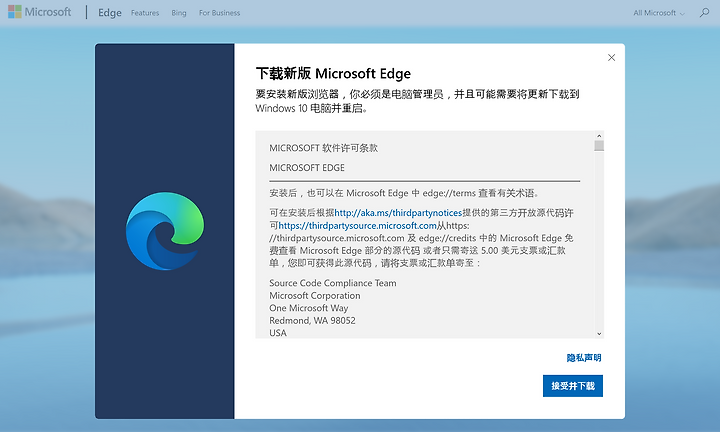Open the Bing menu item
Viewport: 720px width, 432px height.
179,13
